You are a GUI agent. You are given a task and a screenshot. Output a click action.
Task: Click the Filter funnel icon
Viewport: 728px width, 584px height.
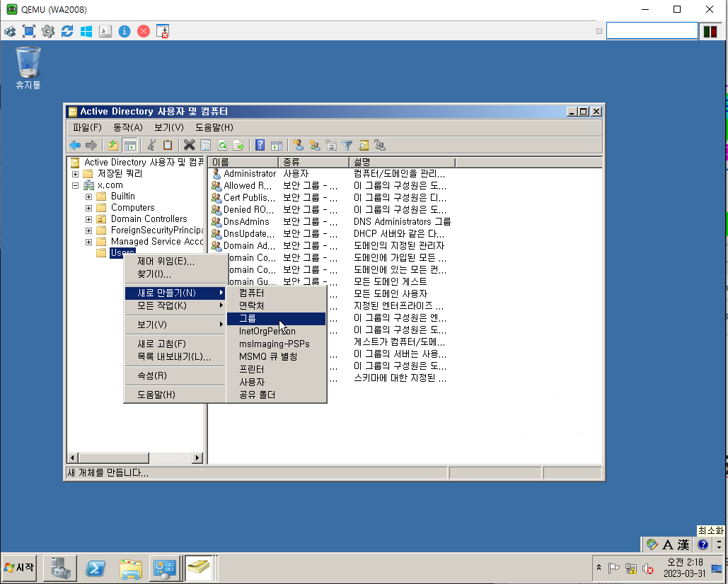(x=347, y=145)
